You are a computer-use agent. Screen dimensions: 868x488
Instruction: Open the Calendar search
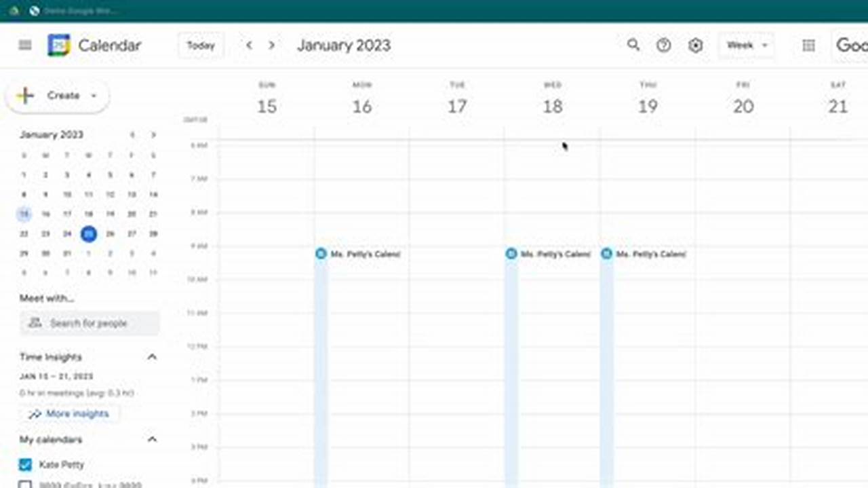pos(633,45)
